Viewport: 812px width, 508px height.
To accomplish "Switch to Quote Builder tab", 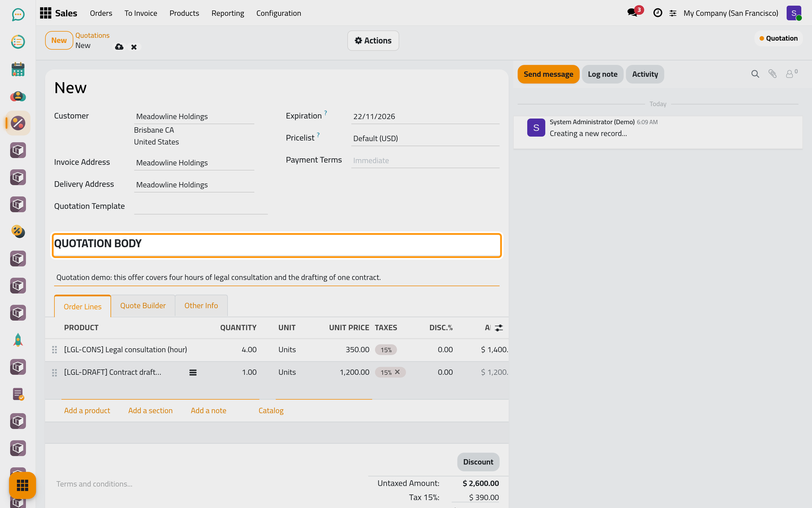I will point(143,306).
